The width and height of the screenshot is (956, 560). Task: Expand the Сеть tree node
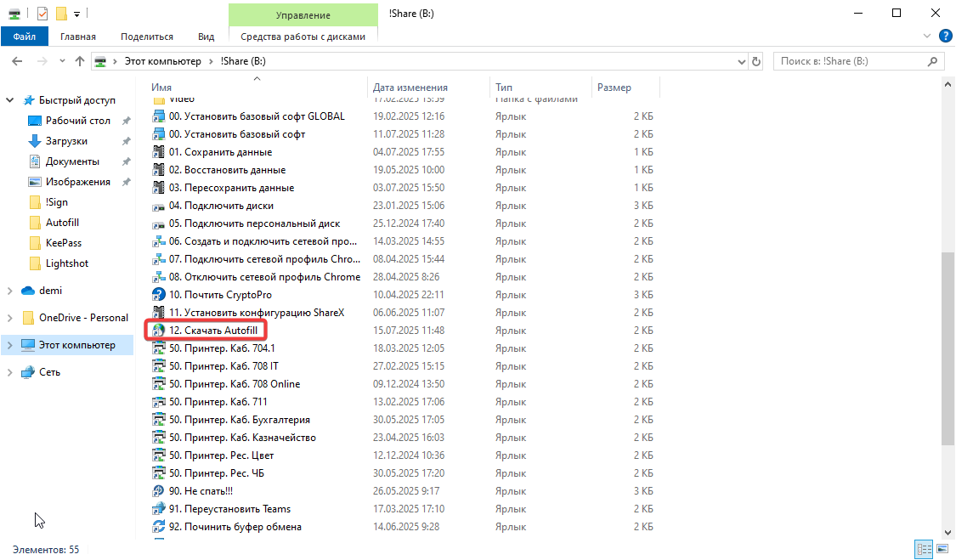(x=10, y=372)
